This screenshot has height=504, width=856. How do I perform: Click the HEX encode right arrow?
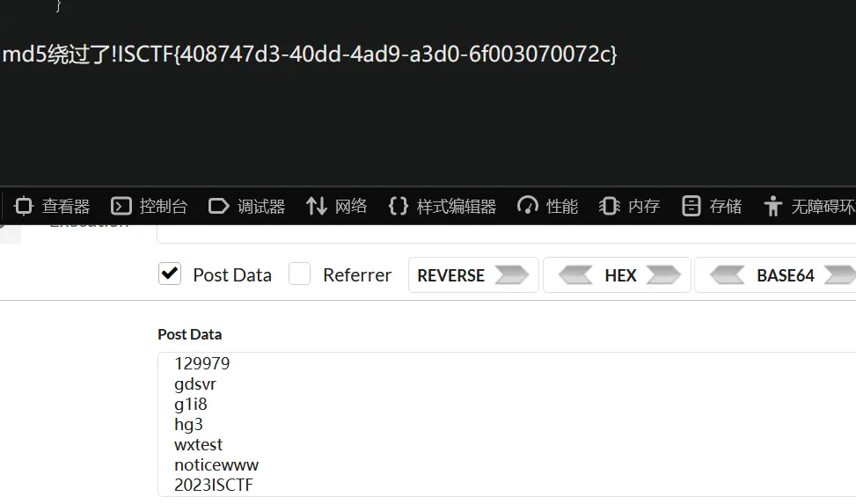[x=663, y=274]
